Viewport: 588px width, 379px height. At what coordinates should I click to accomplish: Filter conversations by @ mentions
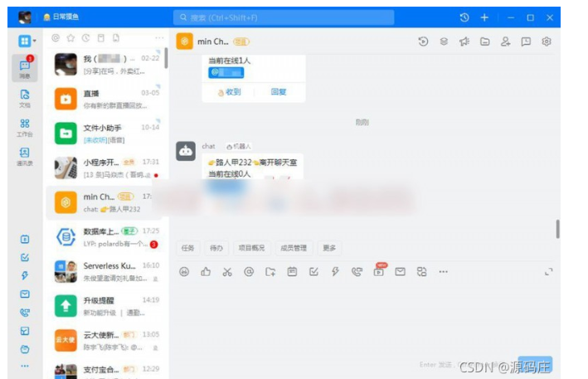point(56,38)
